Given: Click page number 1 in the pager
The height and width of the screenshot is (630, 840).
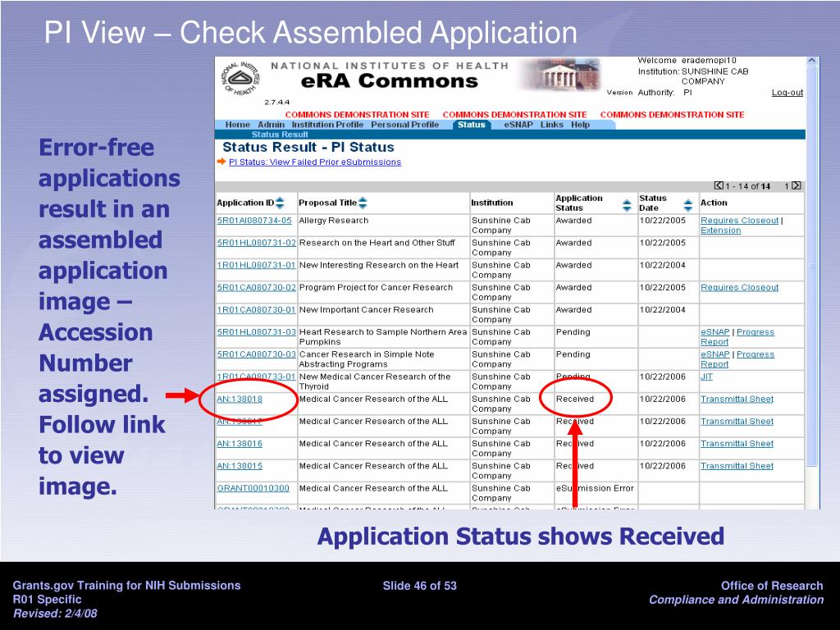Looking at the screenshot, I should [787, 186].
